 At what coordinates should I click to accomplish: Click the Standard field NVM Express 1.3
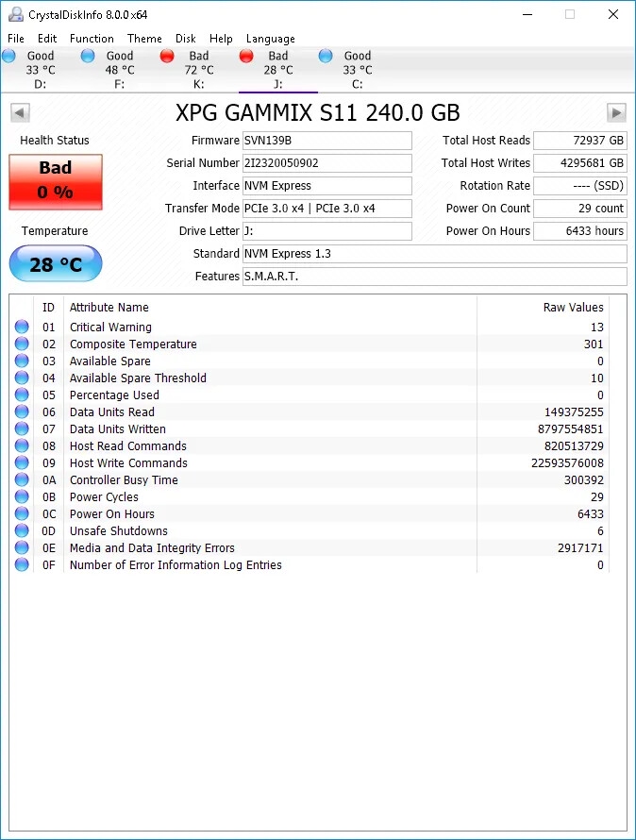(x=435, y=254)
